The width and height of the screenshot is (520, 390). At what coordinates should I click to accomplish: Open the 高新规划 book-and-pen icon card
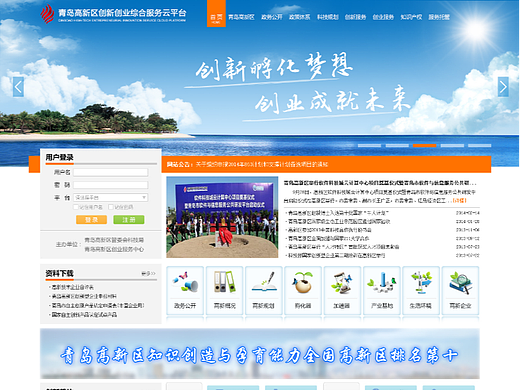tap(264, 290)
